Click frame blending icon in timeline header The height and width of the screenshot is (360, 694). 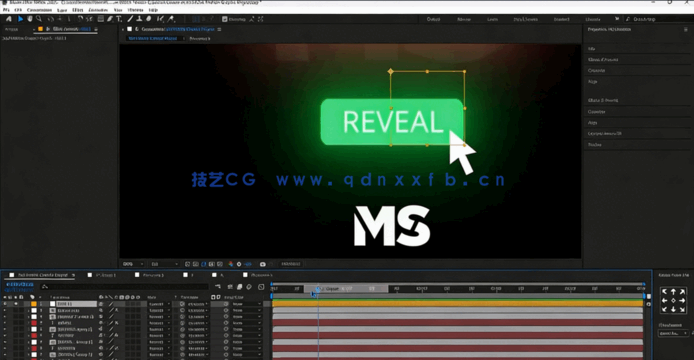239,287
